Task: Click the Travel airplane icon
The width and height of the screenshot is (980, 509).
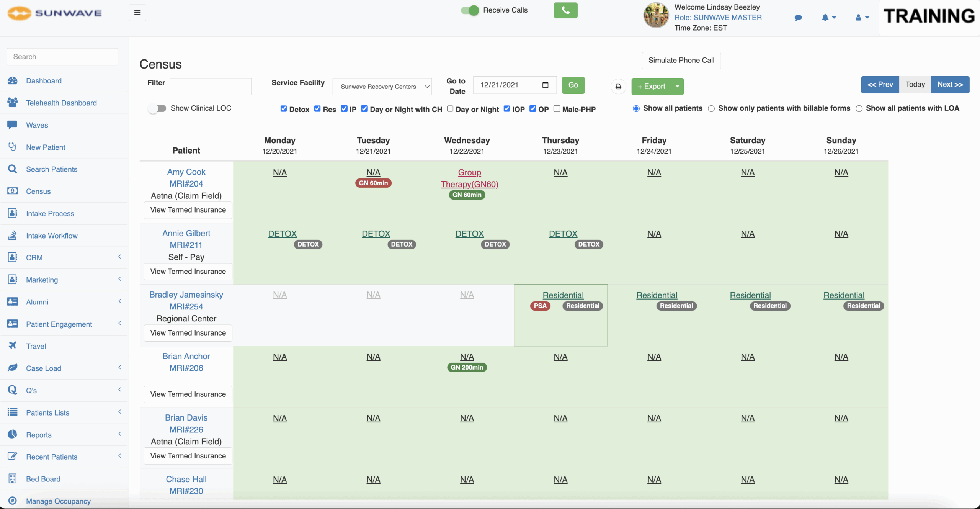Action: point(12,346)
